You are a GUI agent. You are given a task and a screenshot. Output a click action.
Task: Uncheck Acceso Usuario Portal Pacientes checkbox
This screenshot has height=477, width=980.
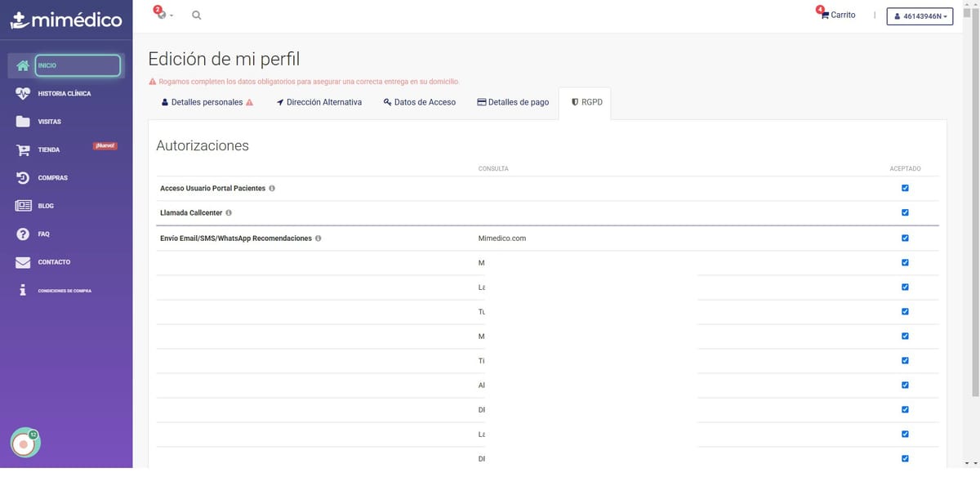[905, 188]
